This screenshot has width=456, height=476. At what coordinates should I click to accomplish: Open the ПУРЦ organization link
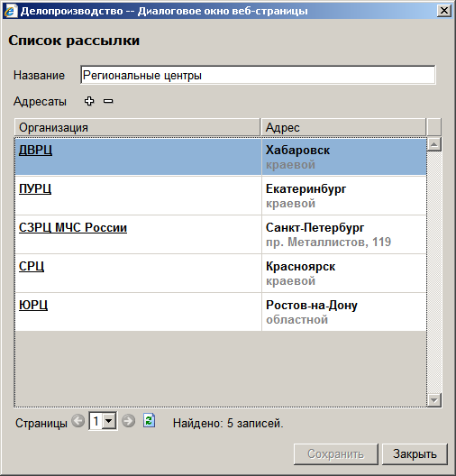pyautogui.click(x=35, y=188)
